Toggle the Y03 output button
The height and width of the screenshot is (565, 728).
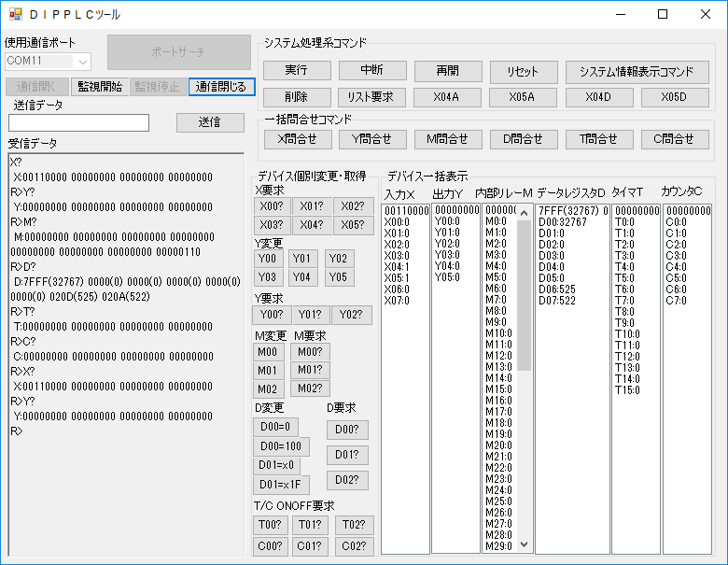pyautogui.click(x=269, y=277)
